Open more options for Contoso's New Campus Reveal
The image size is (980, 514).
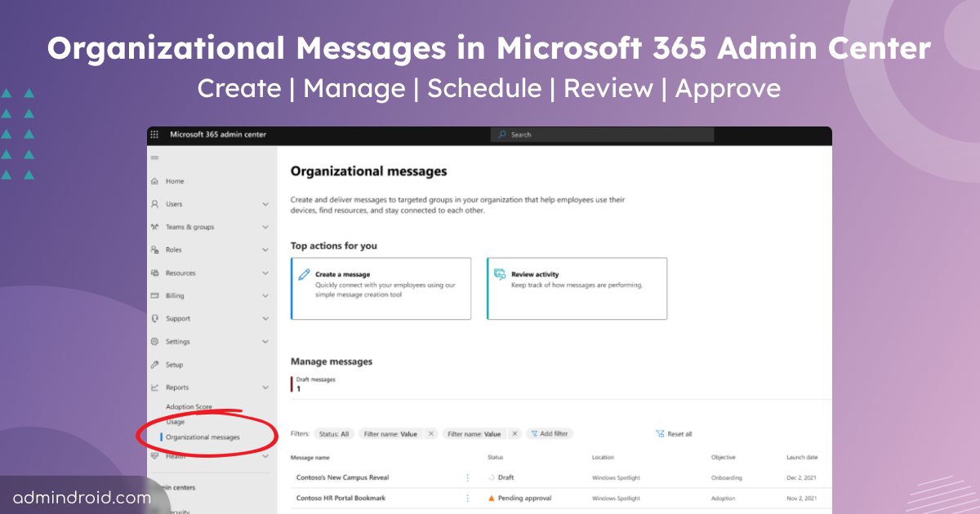point(467,477)
